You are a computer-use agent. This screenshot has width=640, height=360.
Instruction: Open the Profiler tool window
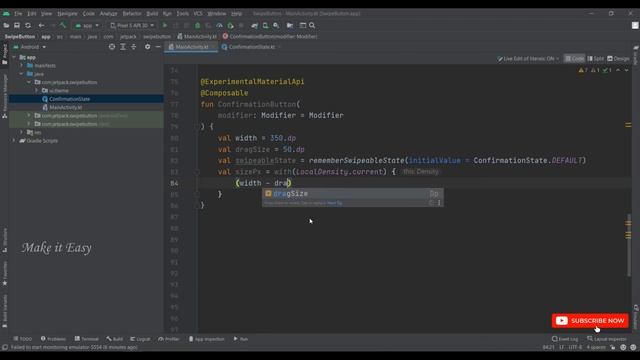(169, 339)
